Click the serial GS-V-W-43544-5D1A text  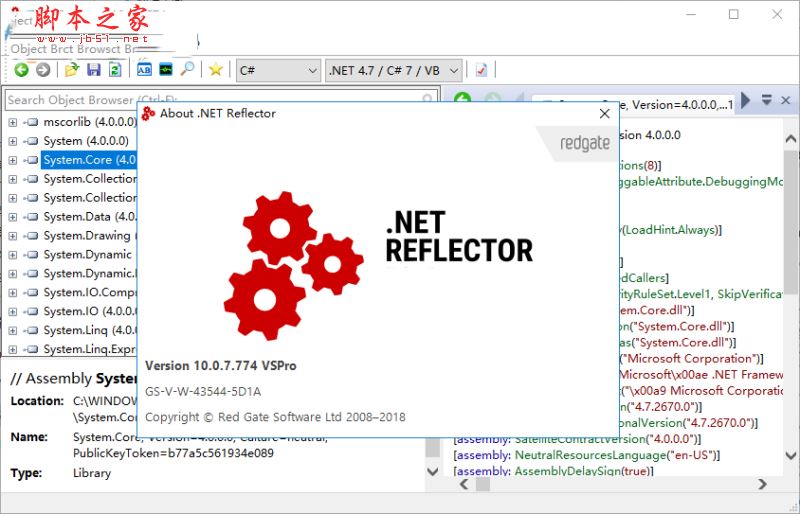pyautogui.click(x=203, y=391)
